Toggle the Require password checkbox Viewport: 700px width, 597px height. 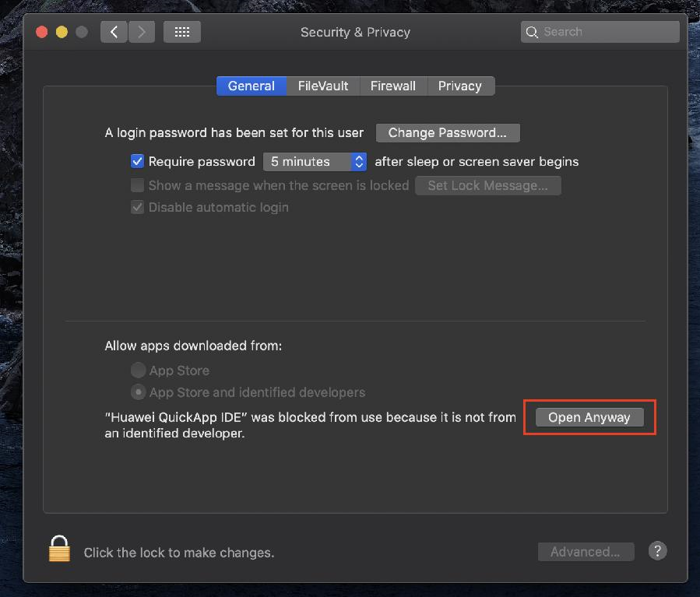(x=138, y=161)
